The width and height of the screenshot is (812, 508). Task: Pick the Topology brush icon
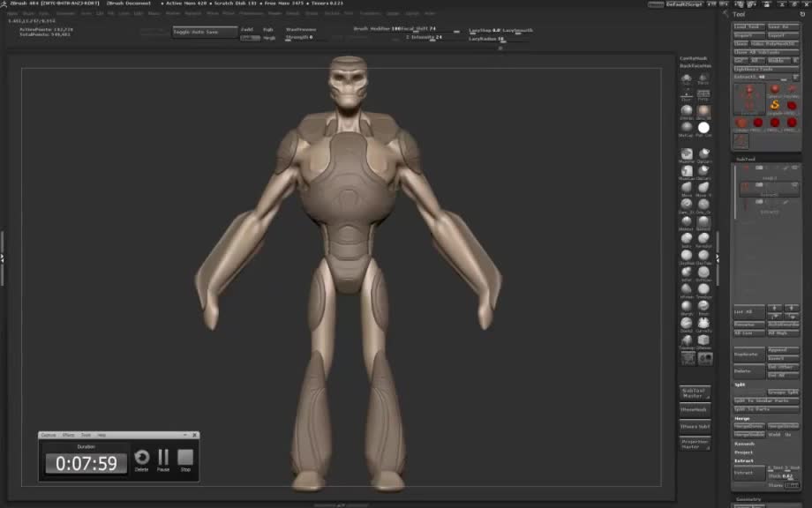pos(686,340)
